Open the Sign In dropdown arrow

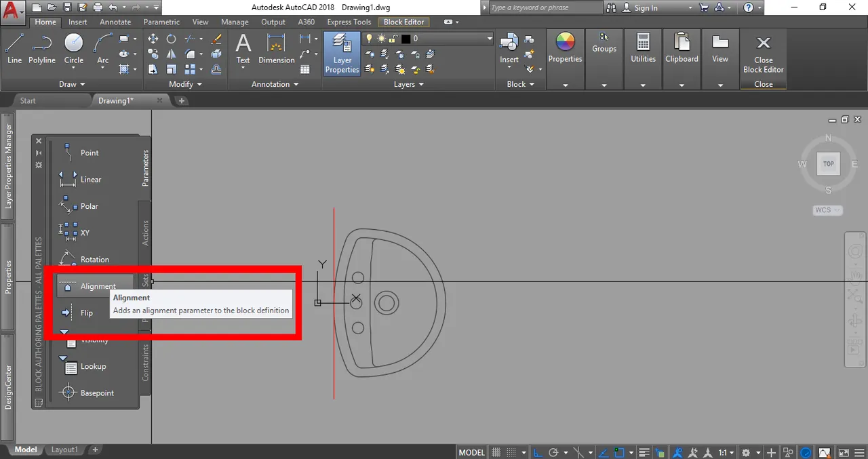pyautogui.click(x=691, y=7)
